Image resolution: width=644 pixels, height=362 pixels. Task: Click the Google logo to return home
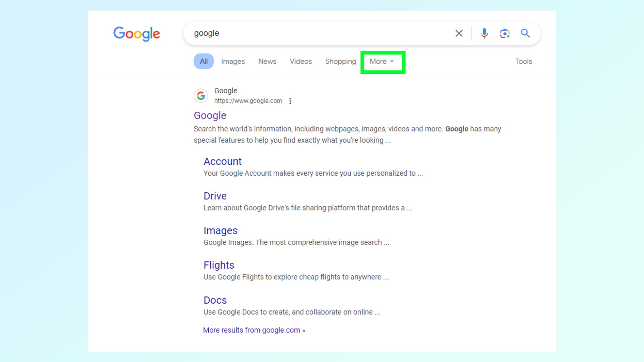(137, 33)
